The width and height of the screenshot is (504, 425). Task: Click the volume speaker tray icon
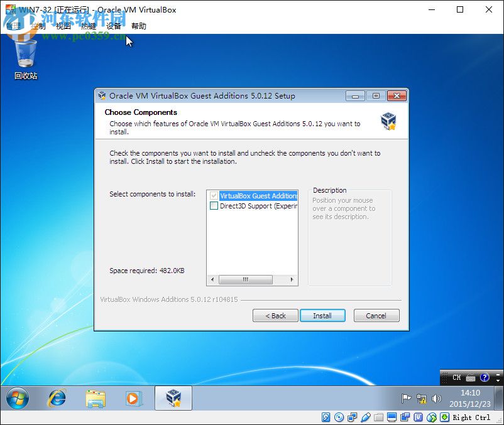pos(436,399)
